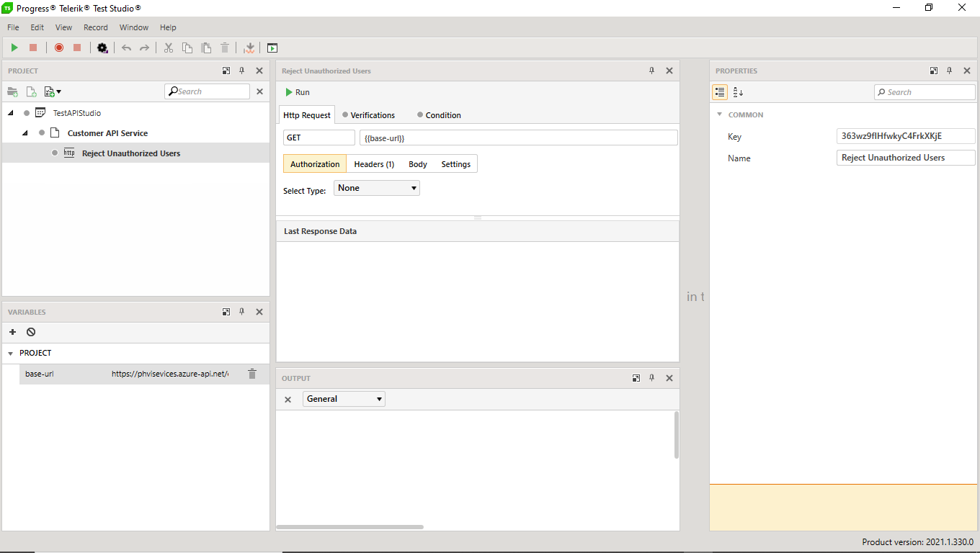Image resolution: width=980 pixels, height=553 pixels.
Task: Click the add test step checklist icon
Action: point(49,91)
